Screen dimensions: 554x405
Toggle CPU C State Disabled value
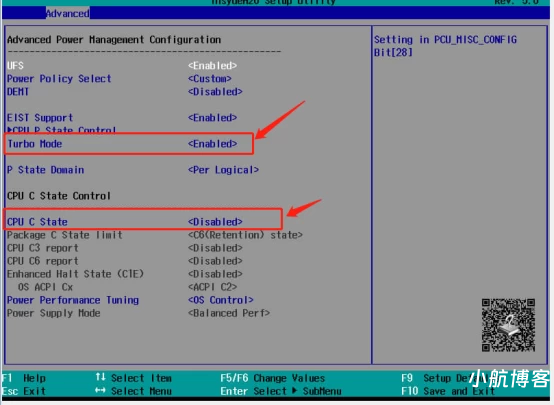pyautogui.click(x=215, y=222)
